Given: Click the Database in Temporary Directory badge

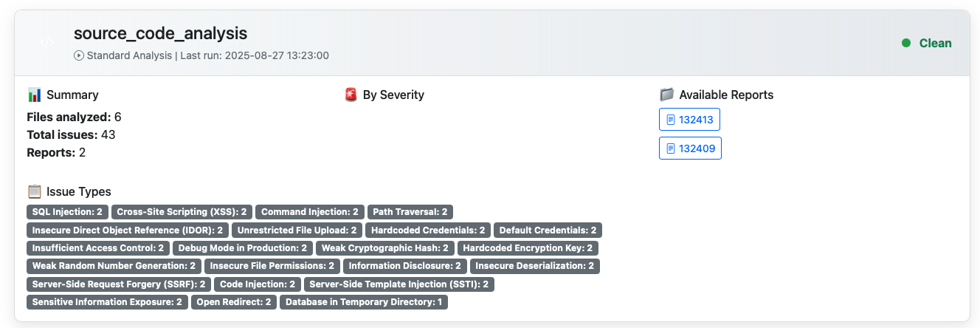Looking at the screenshot, I should point(364,302).
